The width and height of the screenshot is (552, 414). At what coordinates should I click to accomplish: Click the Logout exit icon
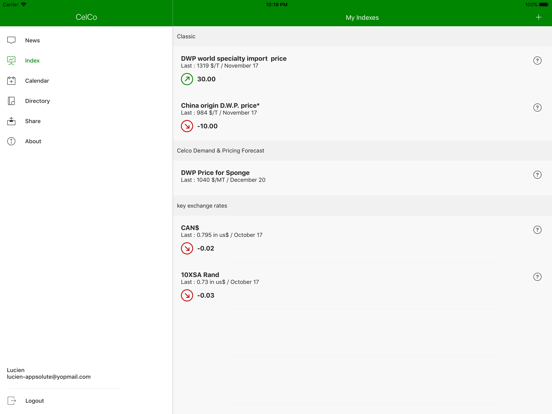(11, 401)
